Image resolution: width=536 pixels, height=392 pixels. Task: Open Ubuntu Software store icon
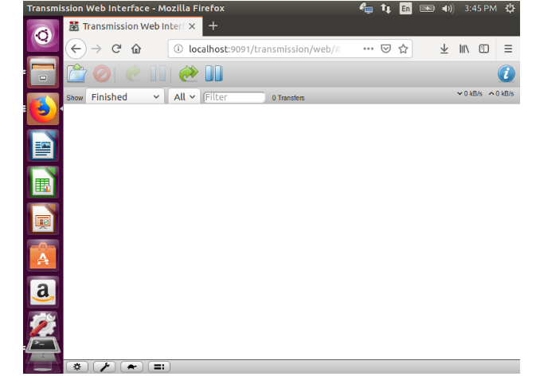pos(43,256)
